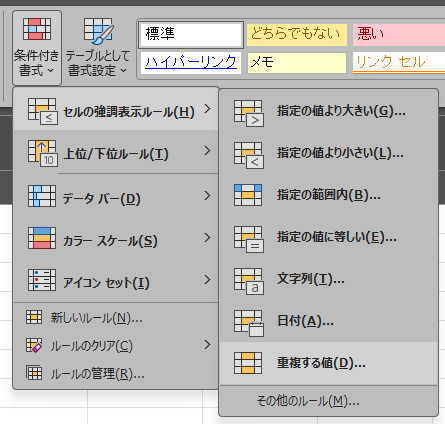Open セルの強調表示ルール(H) submenu

click(x=116, y=109)
